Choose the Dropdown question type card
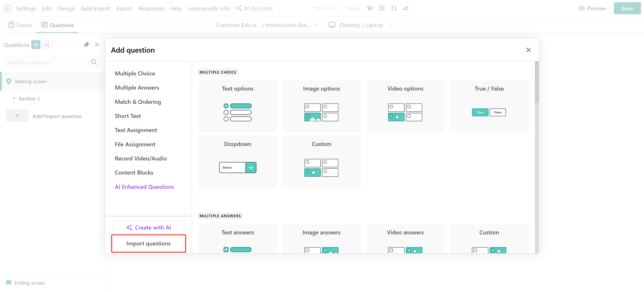This screenshot has height=292, width=644. (237, 161)
